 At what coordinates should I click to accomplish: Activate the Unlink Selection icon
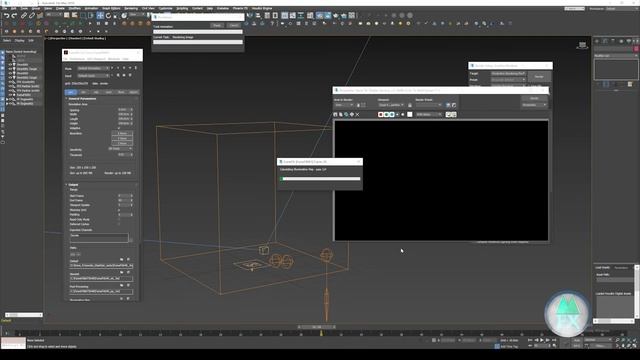[32, 16]
